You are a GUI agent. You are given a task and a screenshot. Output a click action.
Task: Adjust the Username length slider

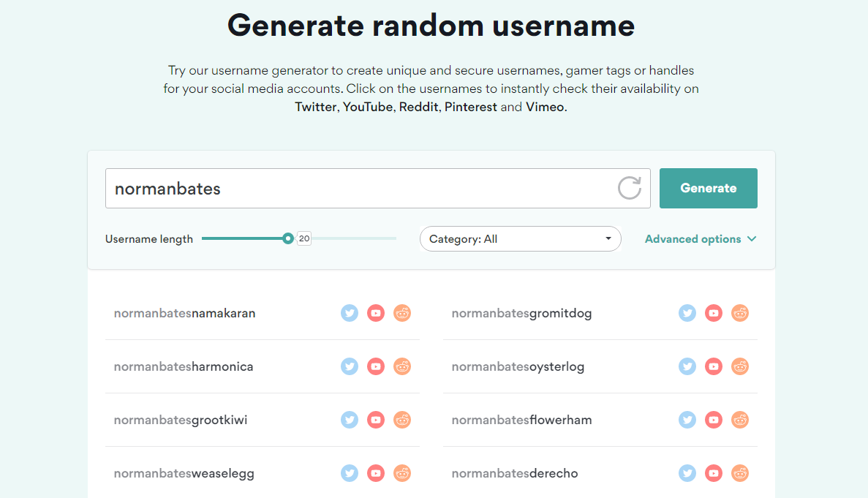click(x=287, y=238)
